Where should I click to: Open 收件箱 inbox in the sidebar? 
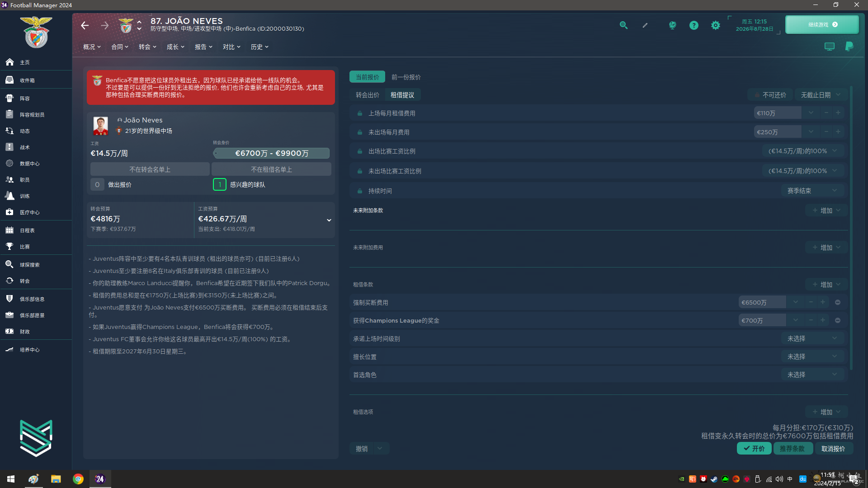(x=36, y=80)
